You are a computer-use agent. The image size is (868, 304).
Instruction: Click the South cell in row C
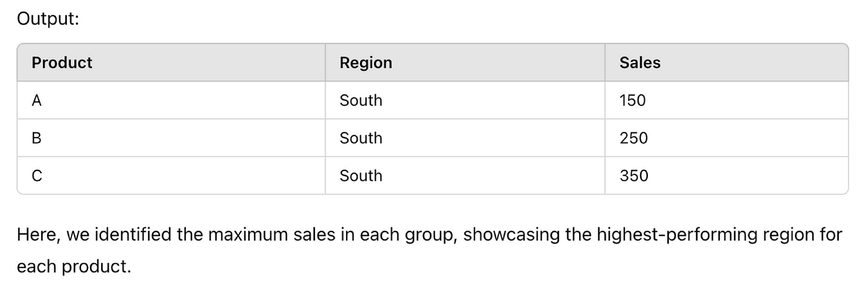tap(465, 176)
